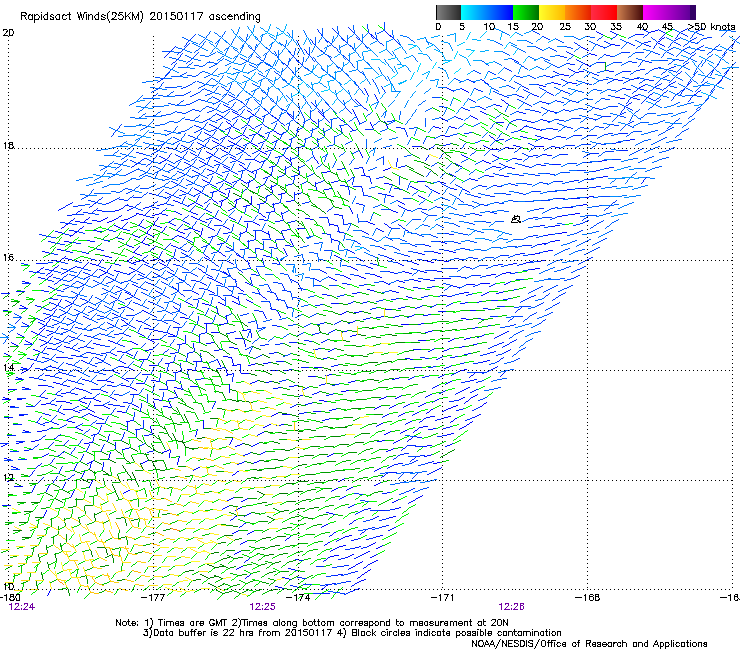Click the longitude label -174
Image resolution: width=740 pixels, height=650 pixels.
[x=298, y=598]
